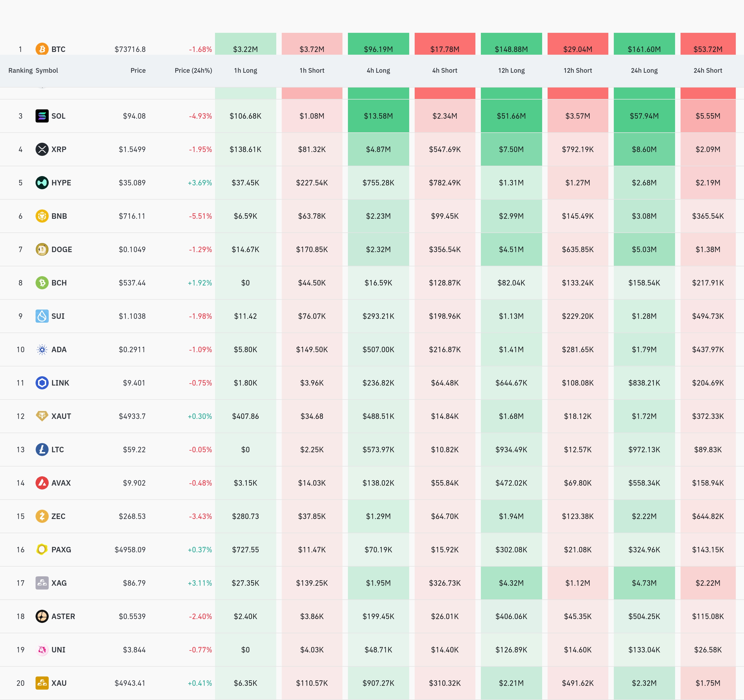Click the AVAX red logo icon
Screen dimensions: 744x700
tap(42, 483)
